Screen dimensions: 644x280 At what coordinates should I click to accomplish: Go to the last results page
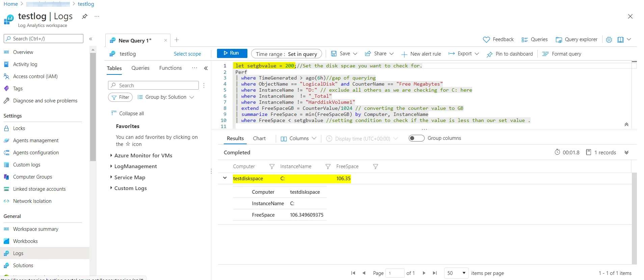(x=435, y=273)
